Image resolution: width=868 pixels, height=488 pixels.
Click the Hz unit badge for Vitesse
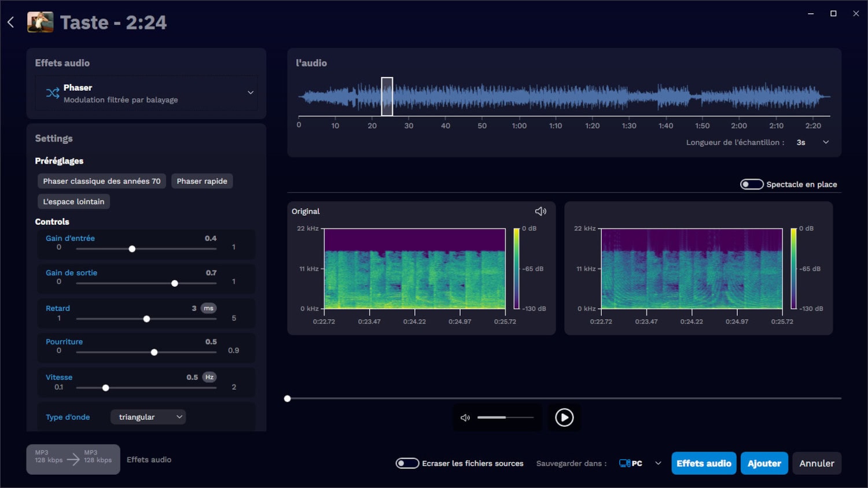pyautogui.click(x=209, y=377)
